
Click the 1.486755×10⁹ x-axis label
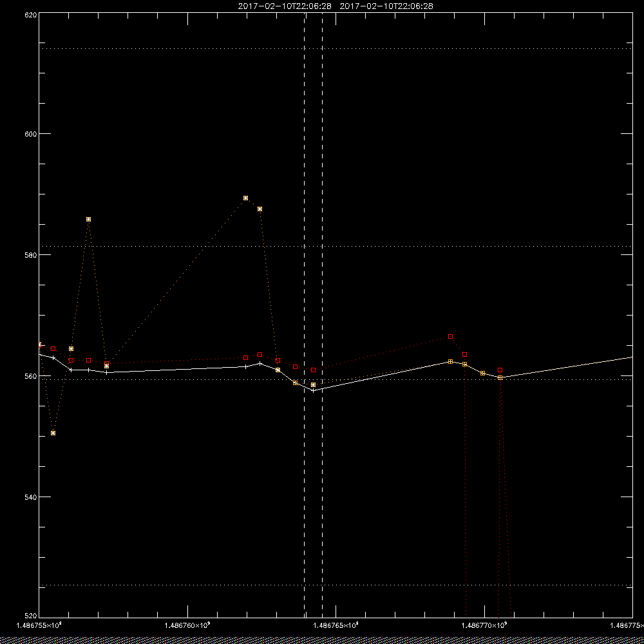[39, 625]
